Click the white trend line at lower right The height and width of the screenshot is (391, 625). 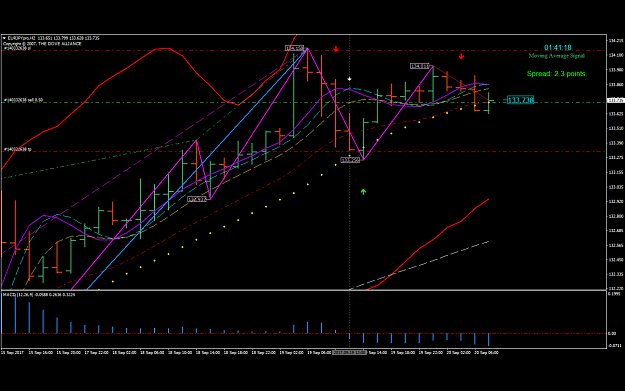tap(419, 265)
